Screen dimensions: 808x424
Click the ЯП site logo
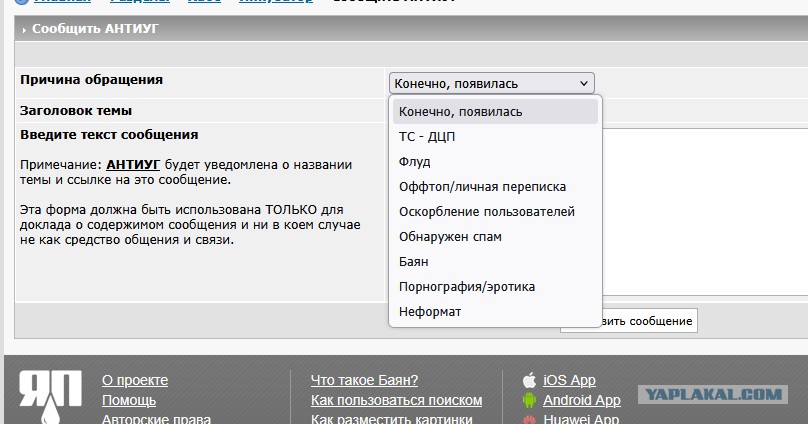point(50,397)
